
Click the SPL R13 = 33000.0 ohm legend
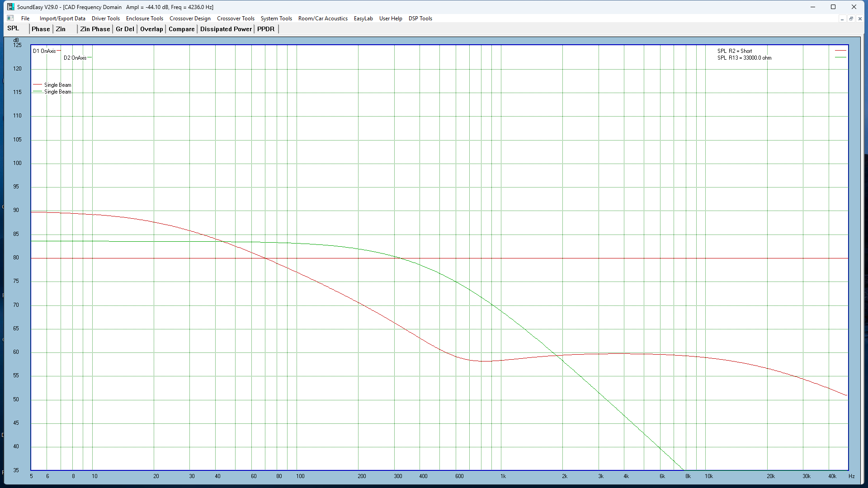click(744, 58)
